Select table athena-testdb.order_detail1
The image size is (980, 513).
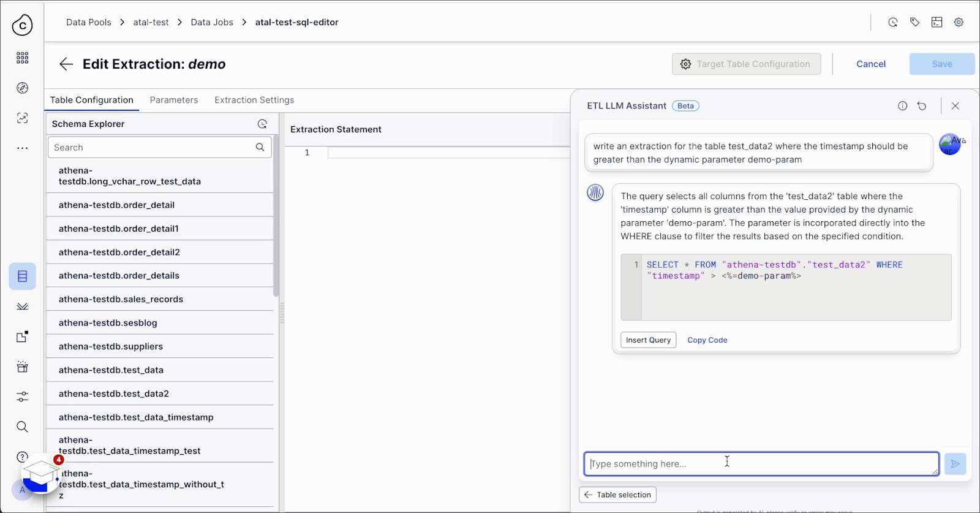coord(159,229)
